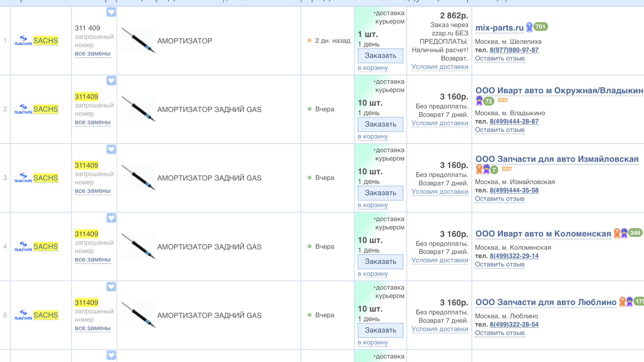The width and height of the screenshot is (644, 362).
Task: Click the 701 rating badge of mix-parts.ru
Action: coord(540,27)
